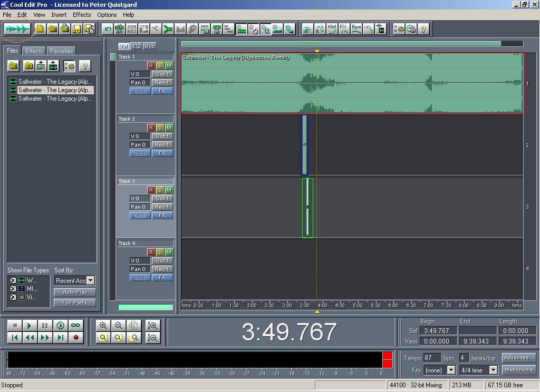Mute Track 2 with the M button
This screenshot has width=540, height=392.
(x=169, y=128)
